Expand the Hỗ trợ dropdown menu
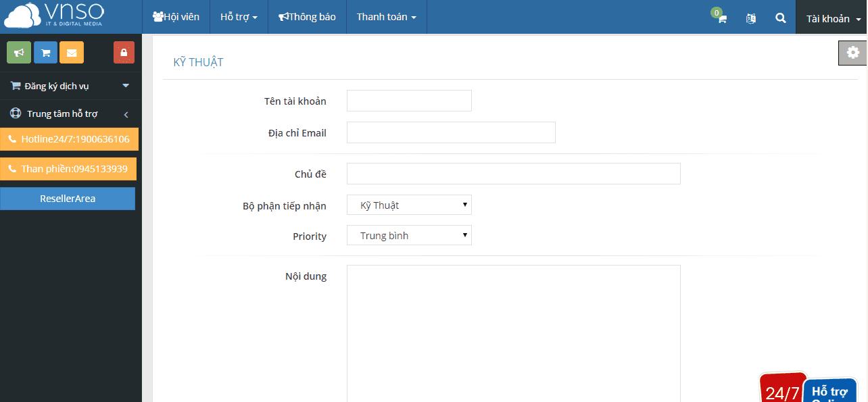The width and height of the screenshot is (868, 402). pyautogui.click(x=239, y=17)
